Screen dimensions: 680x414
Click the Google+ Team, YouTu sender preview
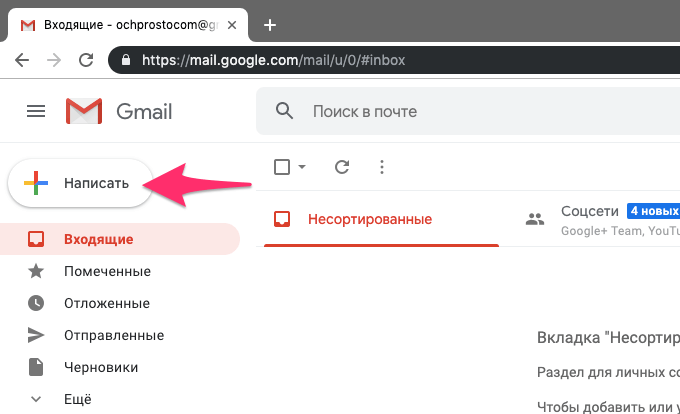pyautogui.click(x=620, y=231)
